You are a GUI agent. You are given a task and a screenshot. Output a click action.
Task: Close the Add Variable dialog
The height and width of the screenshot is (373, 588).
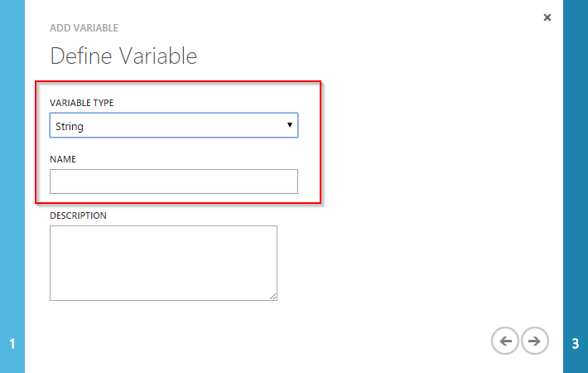tap(547, 17)
